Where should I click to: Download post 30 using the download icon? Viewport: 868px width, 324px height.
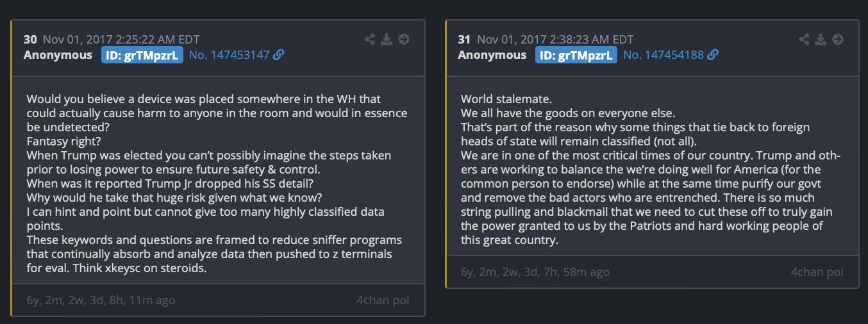tap(387, 40)
